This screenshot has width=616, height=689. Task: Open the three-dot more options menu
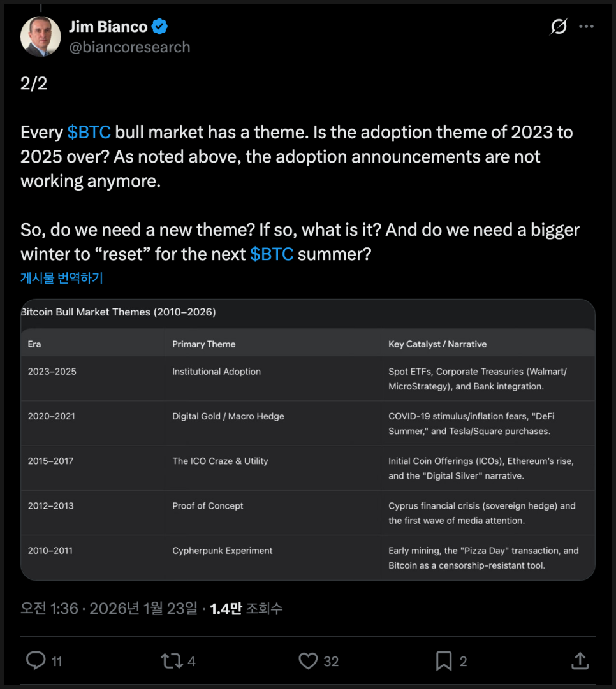586,27
